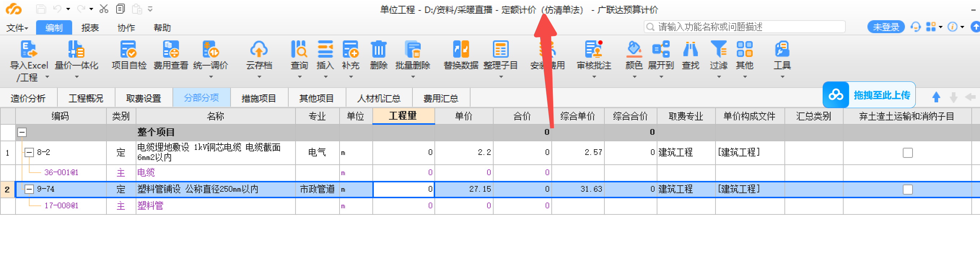Open the 取费设置 tab
Image resolution: width=980 pixels, height=253 pixels.
click(143, 98)
